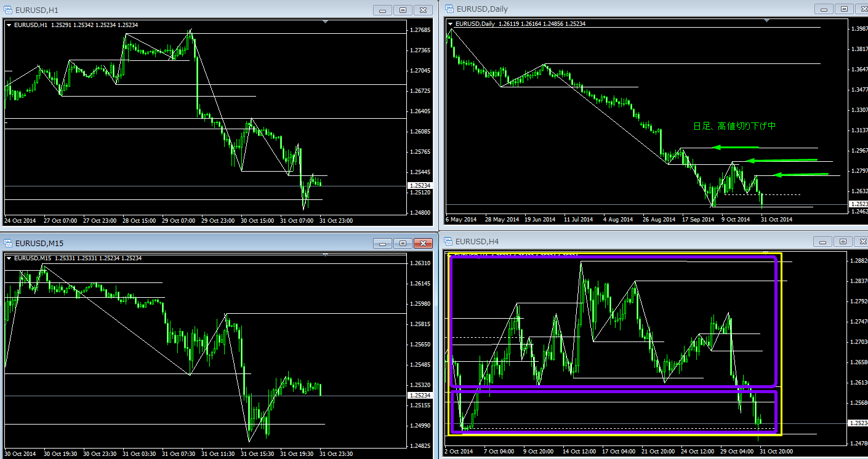Minimize the EURUSD,M15 chart window

pyautogui.click(x=384, y=244)
